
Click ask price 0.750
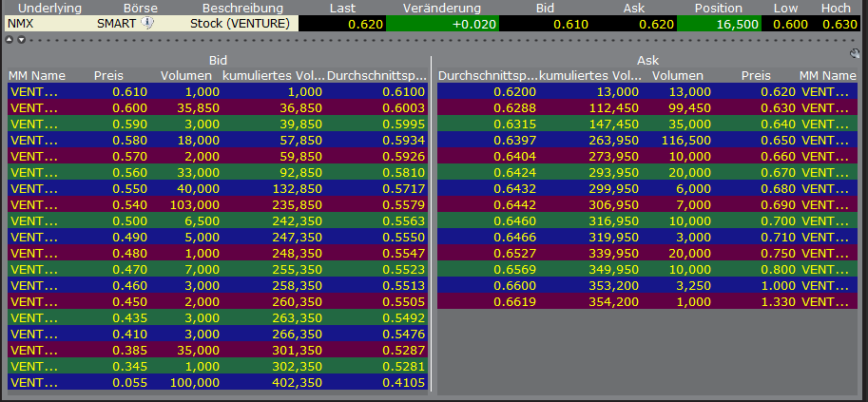[779, 254]
